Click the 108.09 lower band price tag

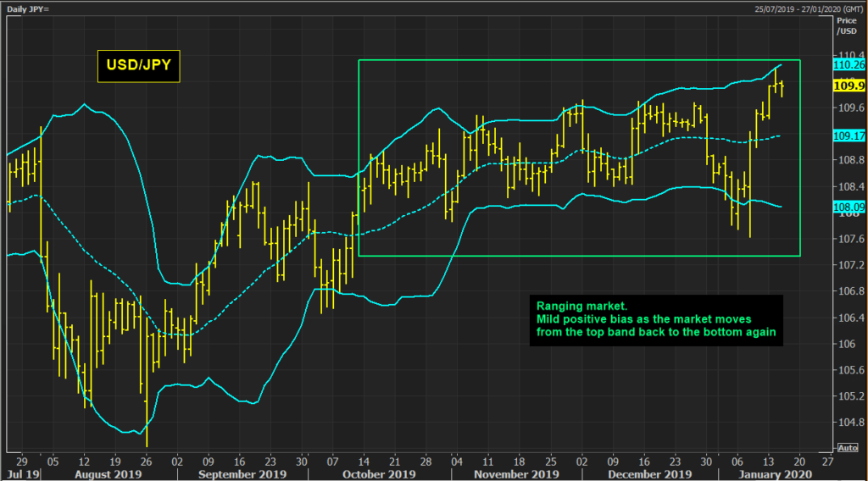coord(849,206)
